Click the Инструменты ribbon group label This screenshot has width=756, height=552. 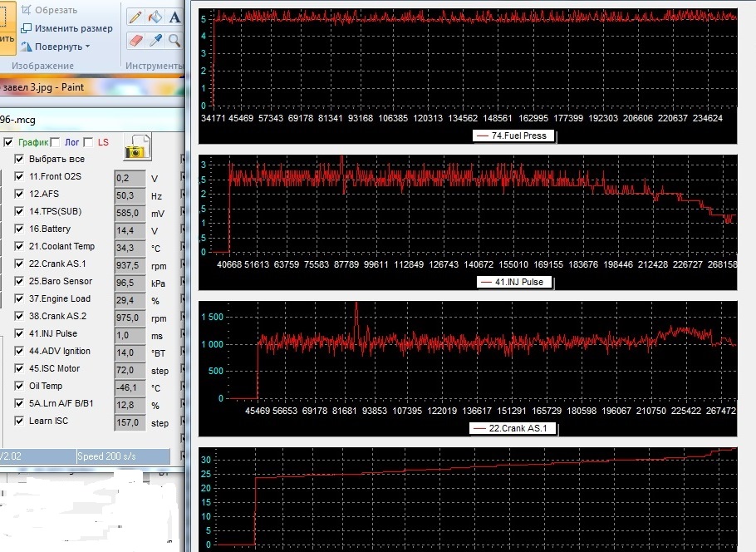pyautogui.click(x=155, y=66)
